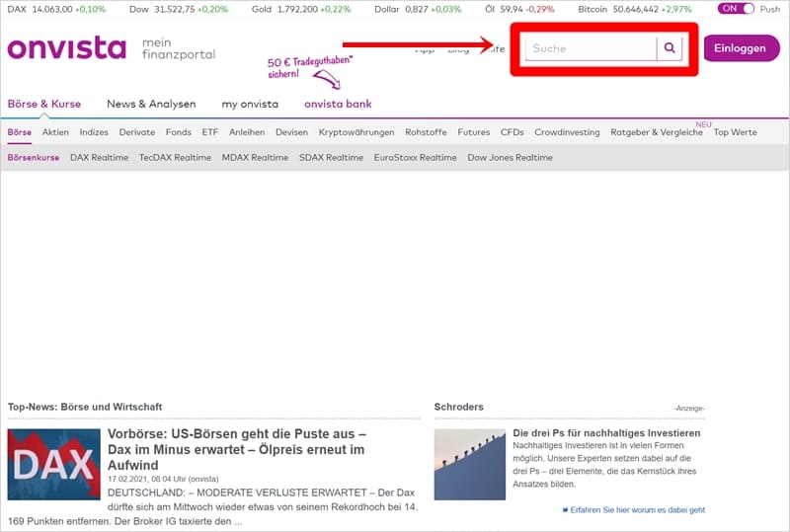790x532 pixels.
Task: Open the ETF section
Action: point(210,132)
